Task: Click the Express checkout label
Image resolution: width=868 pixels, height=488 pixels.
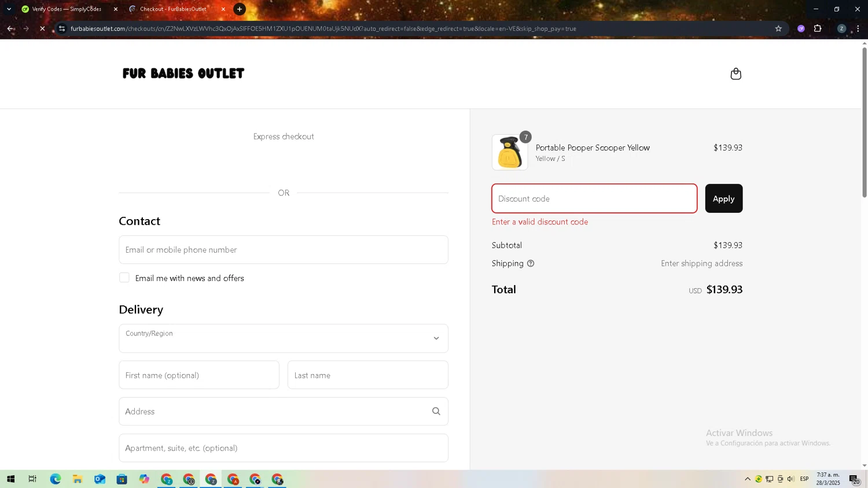Action: click(x=284, y=136)
